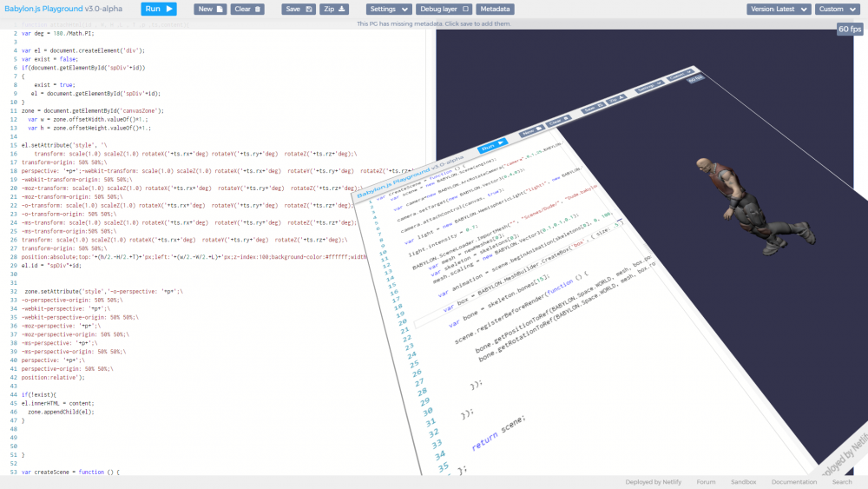Screen dimensions: 868x489
Task: Expand the Version: Latest dropdown
Action: coord(779,9)
